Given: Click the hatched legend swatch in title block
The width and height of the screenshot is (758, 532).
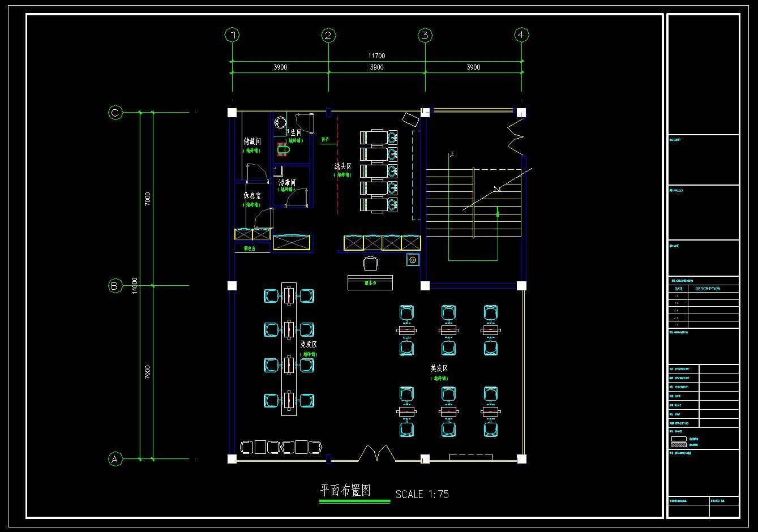Looking at the screenshot, I should 678,445.
